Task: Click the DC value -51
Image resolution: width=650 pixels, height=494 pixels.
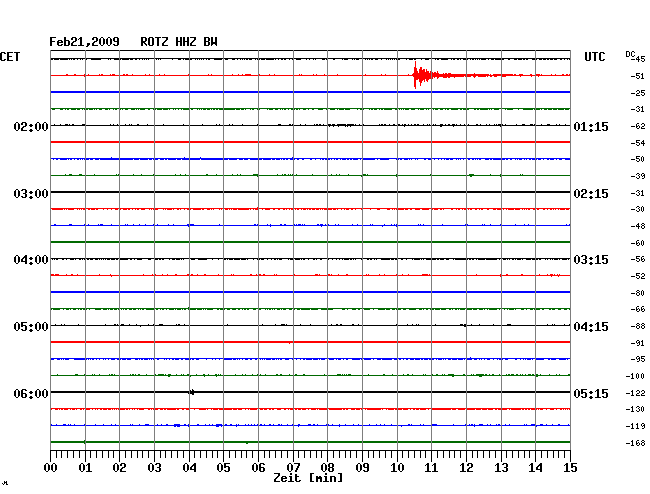Action: [638, 76]
